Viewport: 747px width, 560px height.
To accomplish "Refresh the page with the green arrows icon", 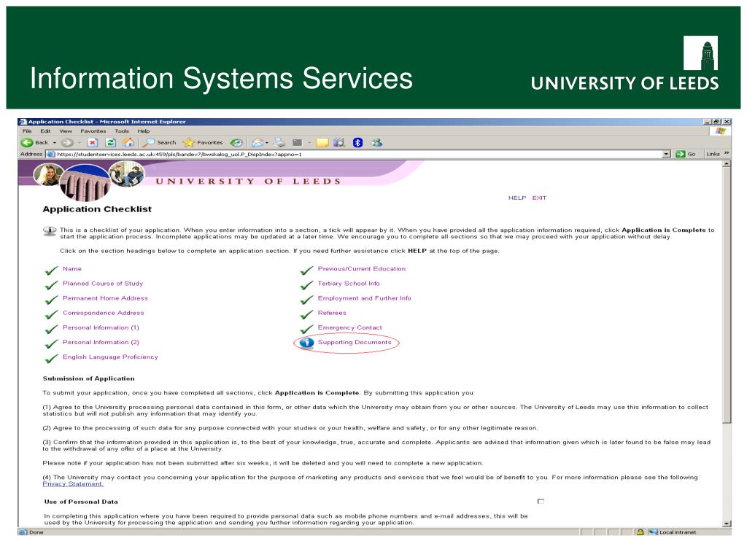I will click(111, 142).
